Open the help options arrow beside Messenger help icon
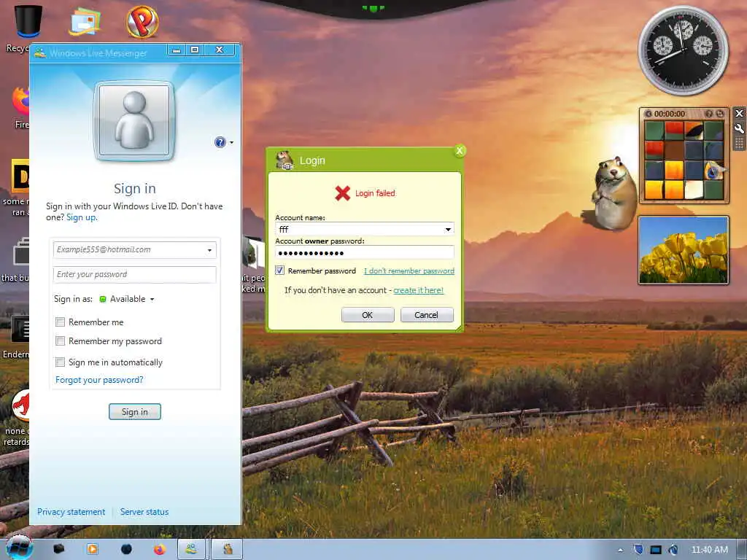 coord(231,142)
